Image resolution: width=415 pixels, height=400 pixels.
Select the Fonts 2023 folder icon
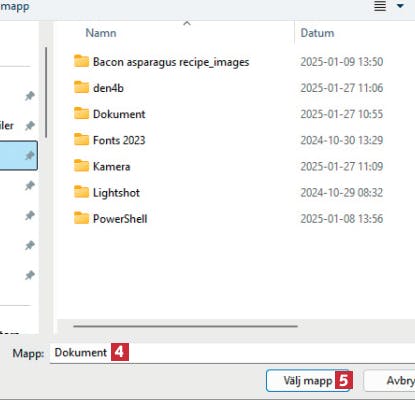click(81, 140)
